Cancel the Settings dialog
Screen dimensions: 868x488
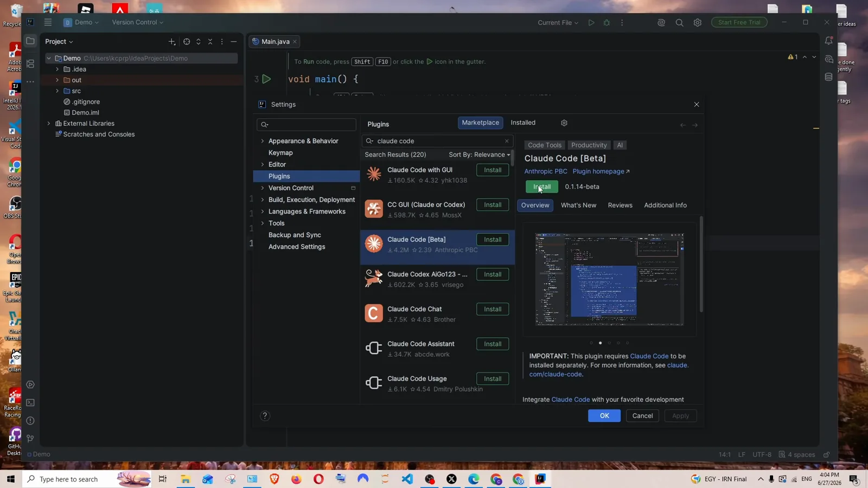642,416
